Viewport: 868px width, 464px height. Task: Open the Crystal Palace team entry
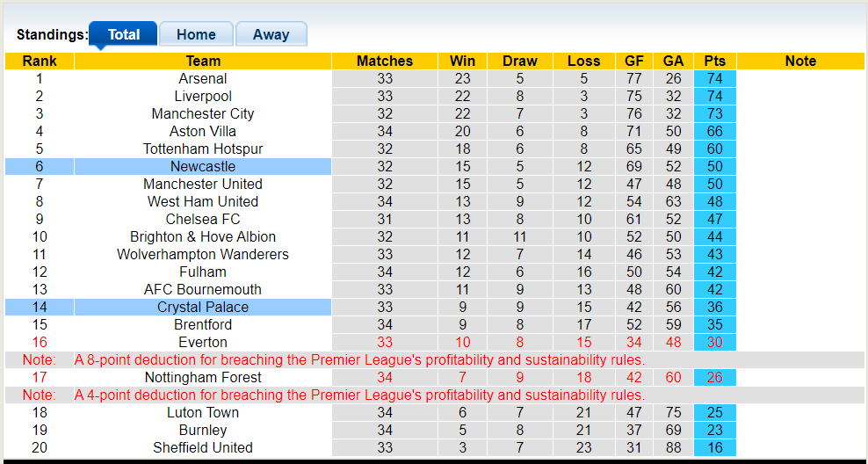point(203,307)
